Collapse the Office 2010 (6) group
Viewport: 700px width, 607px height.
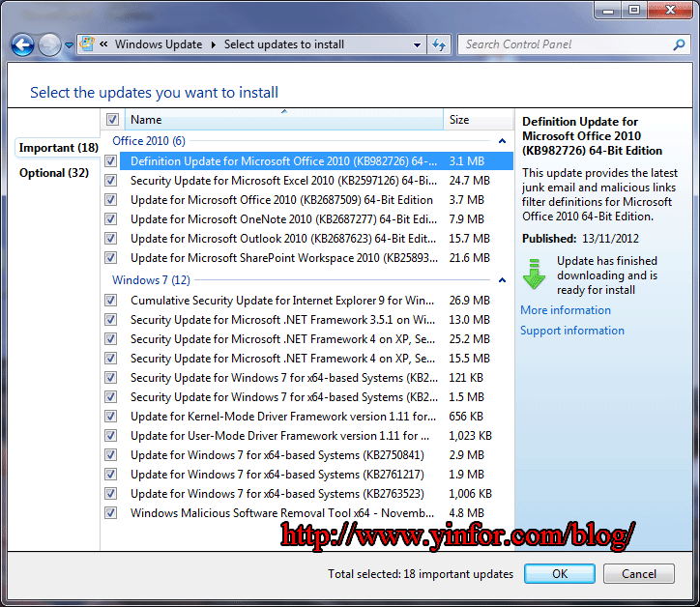(x=502, y=141)
